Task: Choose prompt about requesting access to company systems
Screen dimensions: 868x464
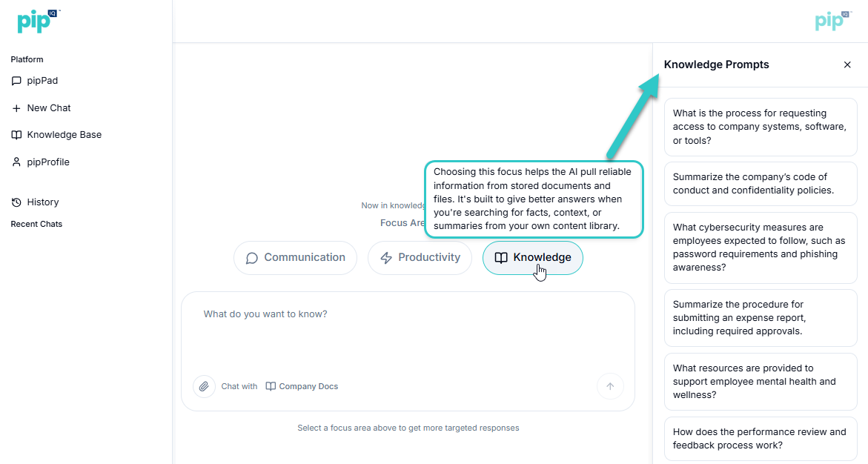Action: click(761, 127)
